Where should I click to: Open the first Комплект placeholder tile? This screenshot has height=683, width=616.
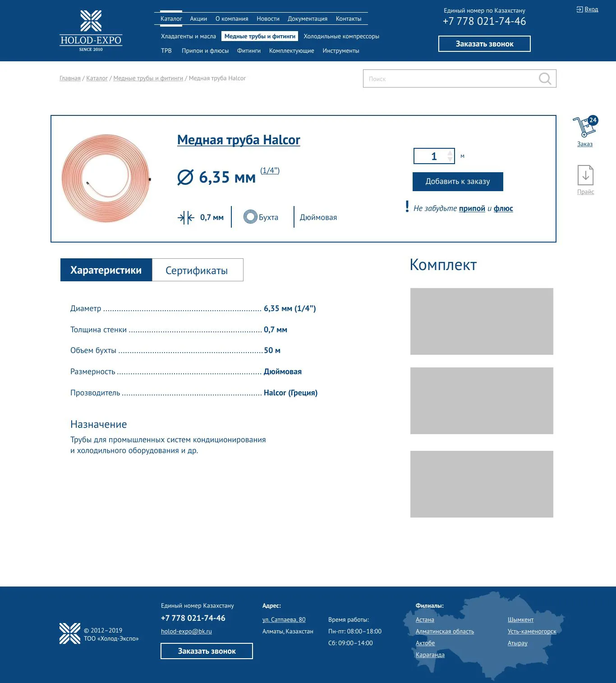tap(481, 321)
